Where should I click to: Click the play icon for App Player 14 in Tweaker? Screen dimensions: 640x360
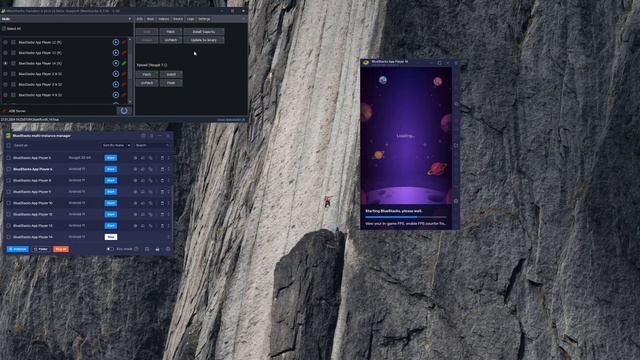pos(116,63)
